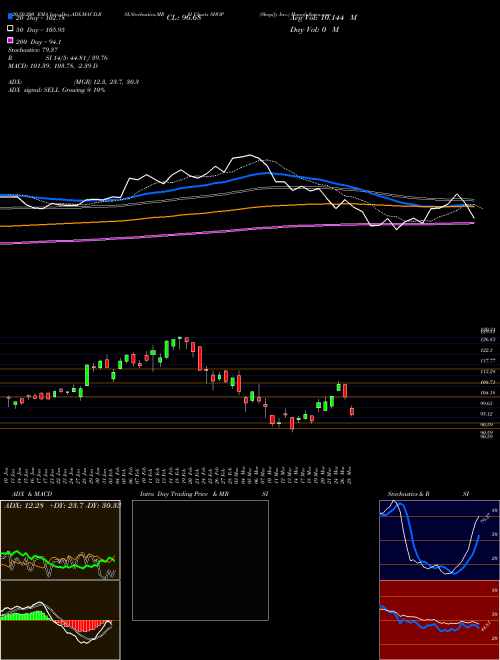Click the 117.77 price axis label

487,361
